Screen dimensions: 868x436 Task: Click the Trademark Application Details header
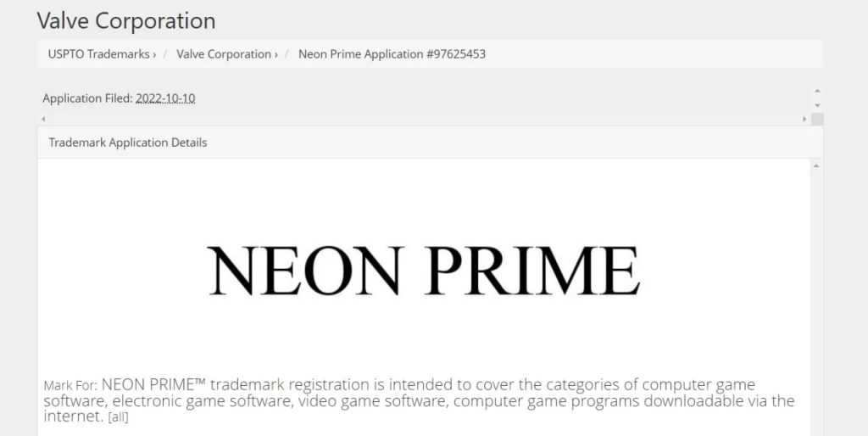tap(128, 143)
